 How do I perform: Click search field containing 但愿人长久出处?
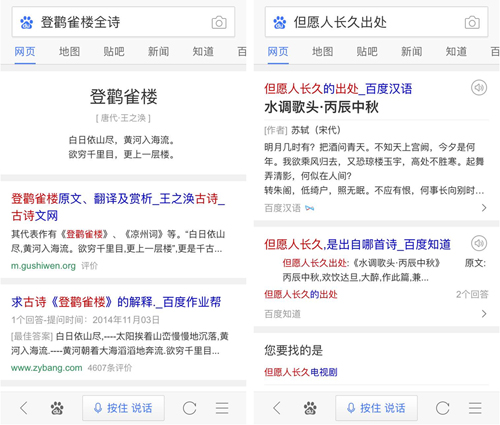click(x=376, y=22)
